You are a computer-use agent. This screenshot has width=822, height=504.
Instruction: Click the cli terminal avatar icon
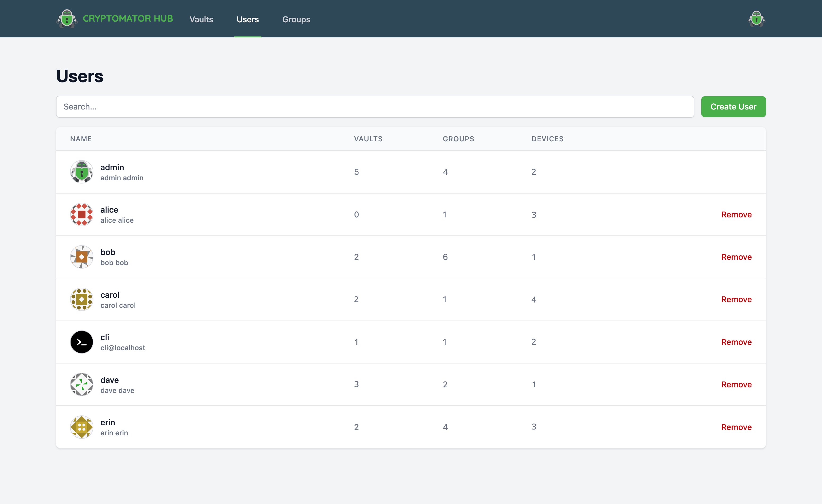(x=81, y=342)
